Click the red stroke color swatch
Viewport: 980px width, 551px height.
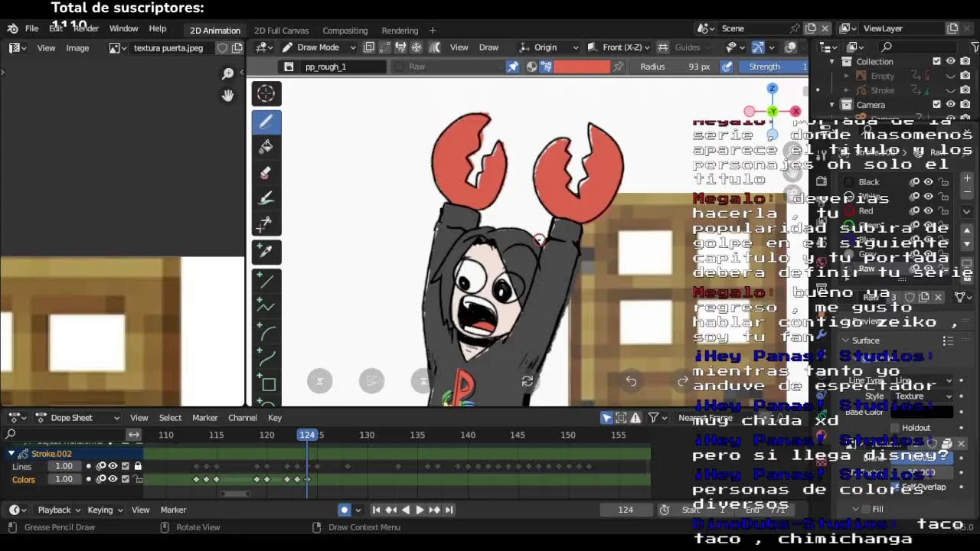point(581,67)
